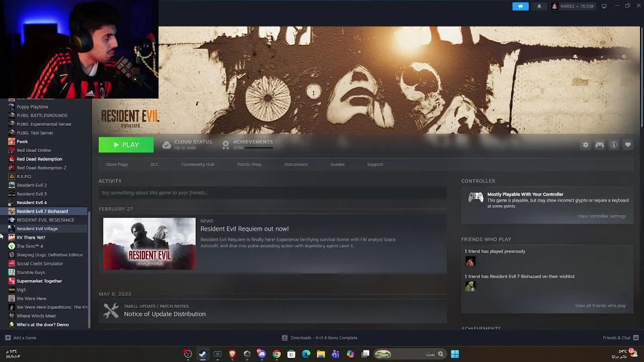644x362 pixels.
Task: Open the Discussions tab
Action: click(x=296, y=164)
